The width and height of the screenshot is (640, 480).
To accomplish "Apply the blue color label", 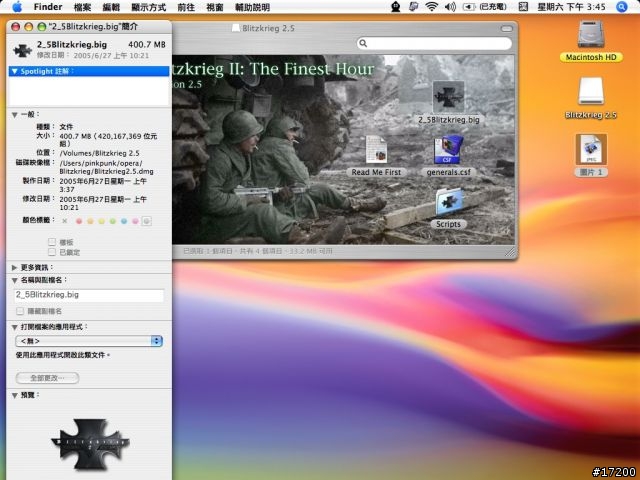I will (x=124, y=221).
